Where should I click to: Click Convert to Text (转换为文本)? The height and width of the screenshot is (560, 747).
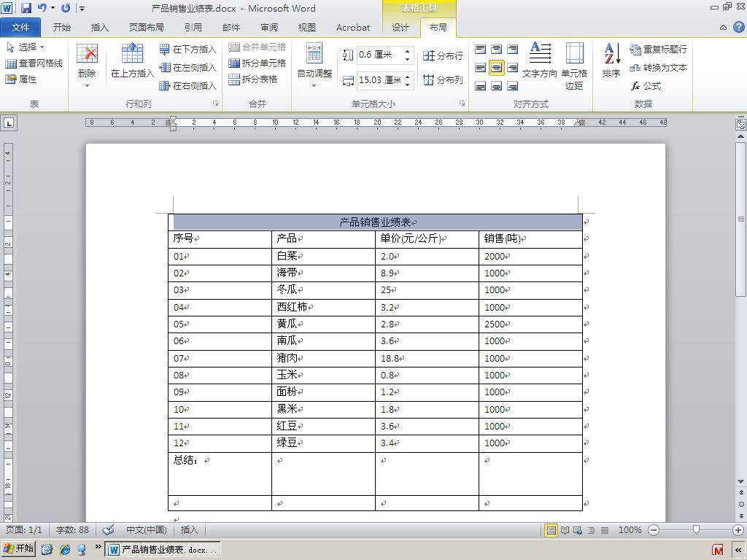tap(659, 68)
